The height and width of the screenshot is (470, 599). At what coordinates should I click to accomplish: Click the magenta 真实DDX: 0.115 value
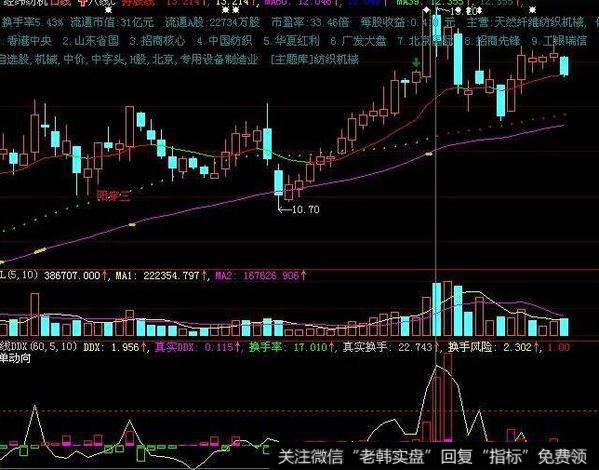(x=194, y=347)
